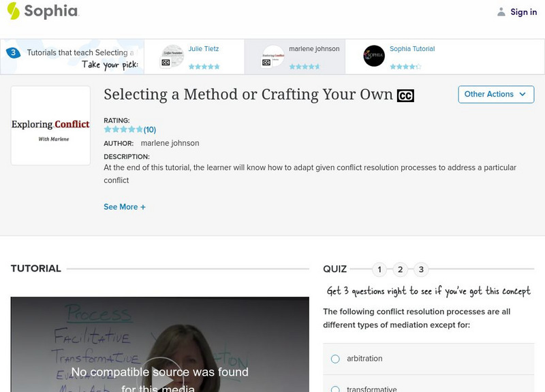Screen dimensions: 545x392
Task: Click Julie Tietz tutorial avatar thumbnail
Action: (x=172, y=56)
